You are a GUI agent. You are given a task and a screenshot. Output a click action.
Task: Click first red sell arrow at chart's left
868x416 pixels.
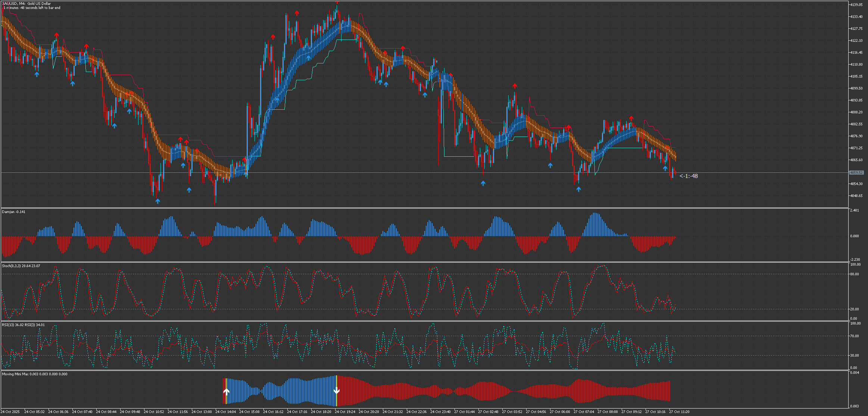56,35
